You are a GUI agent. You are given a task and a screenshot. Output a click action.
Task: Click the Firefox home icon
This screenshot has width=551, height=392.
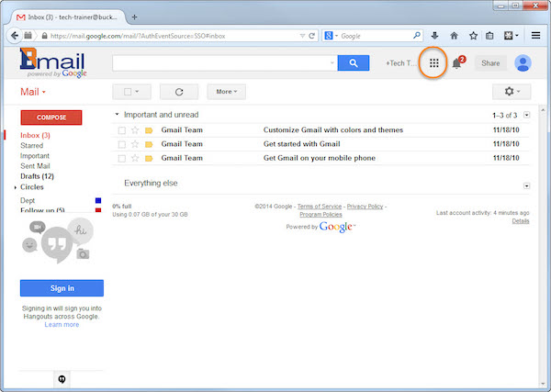[454, 36]
